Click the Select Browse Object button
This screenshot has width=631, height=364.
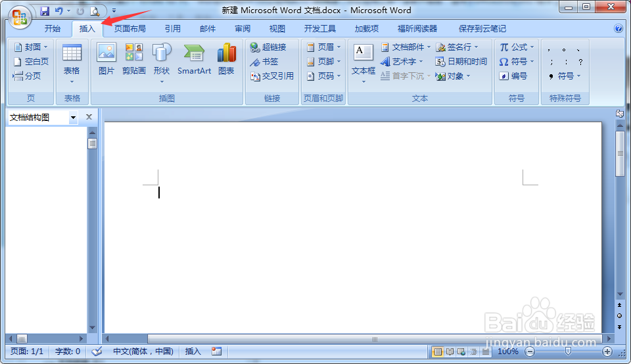pos(620,316)
